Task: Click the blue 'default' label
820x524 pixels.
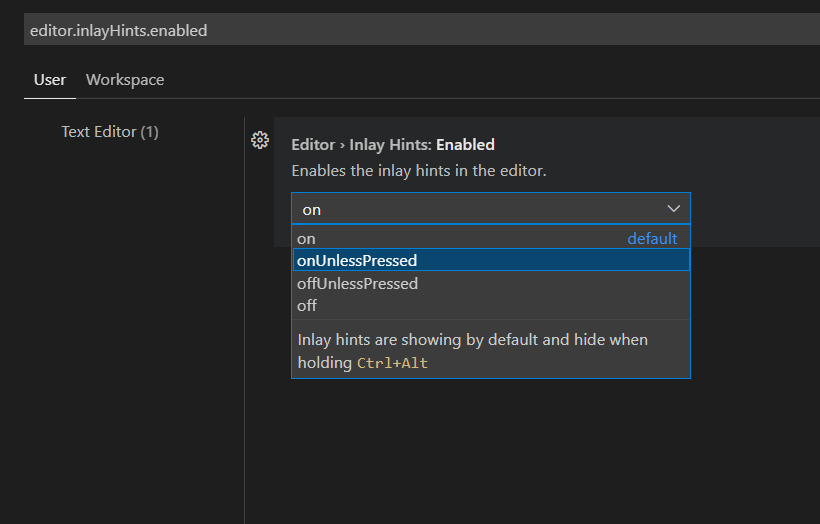Action: pyautogui.click(x=652, y=239)
